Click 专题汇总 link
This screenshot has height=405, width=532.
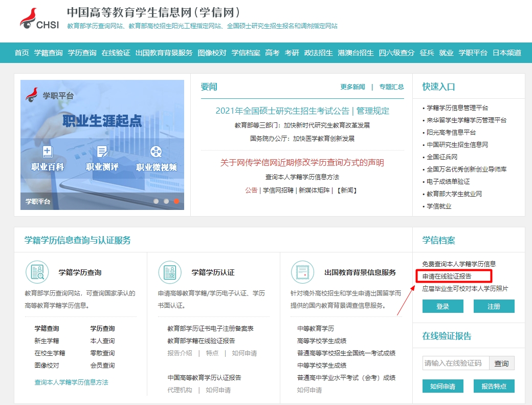pyautogui.click(x=391, y=87)
